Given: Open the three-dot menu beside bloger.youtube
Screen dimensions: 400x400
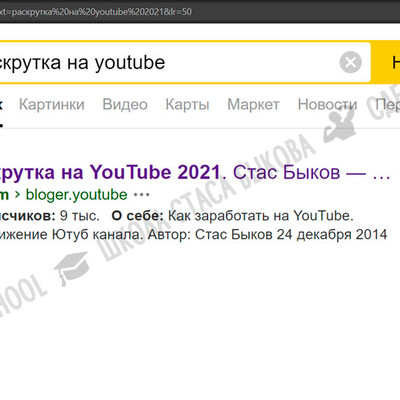Looking at the screenshot, I should [142, 195].
